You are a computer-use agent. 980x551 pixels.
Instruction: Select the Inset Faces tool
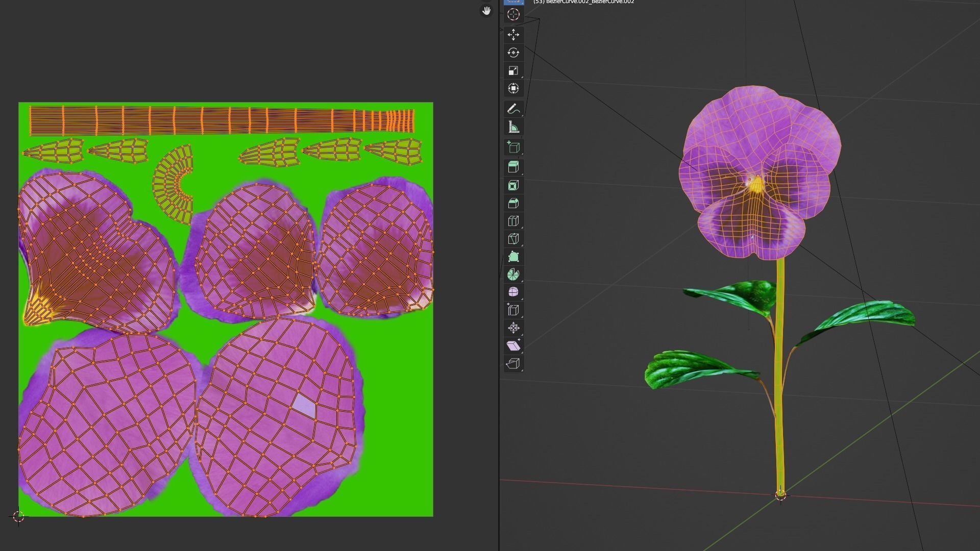click(513, 185)
